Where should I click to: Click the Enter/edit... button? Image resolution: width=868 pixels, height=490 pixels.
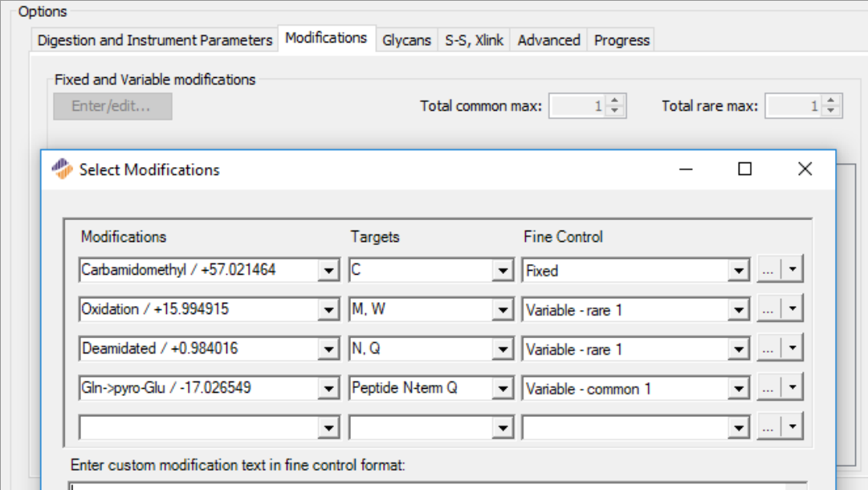tap(112, 106)
